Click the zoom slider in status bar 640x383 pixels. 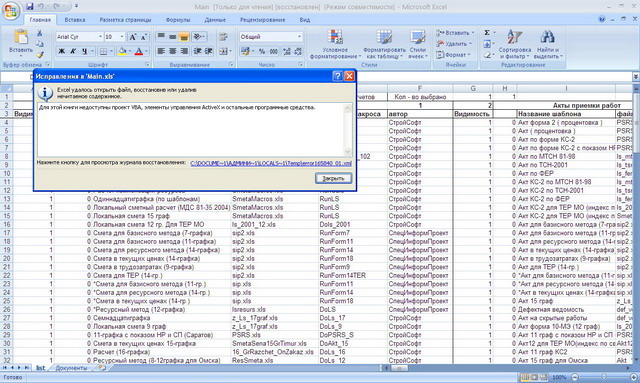604,377
